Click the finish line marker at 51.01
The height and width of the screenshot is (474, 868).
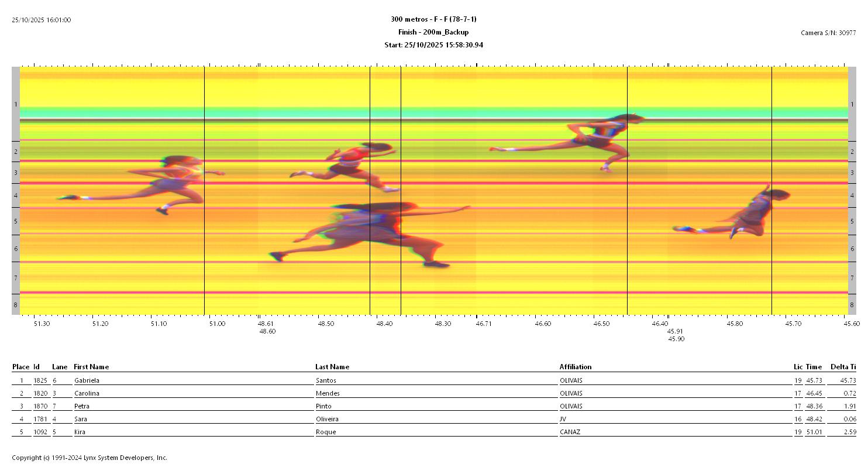click(x=204, y=190)
